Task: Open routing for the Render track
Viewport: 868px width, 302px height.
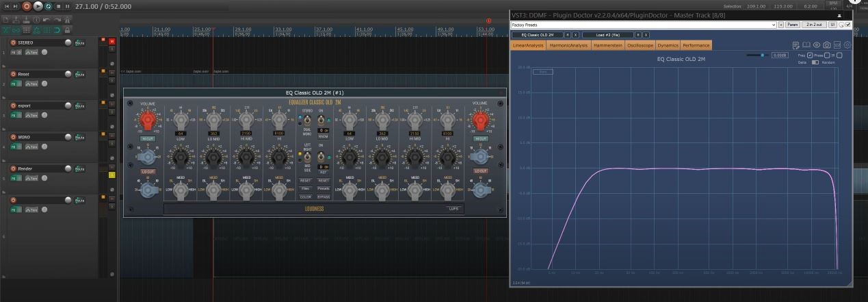Action: tap(79, 168)
